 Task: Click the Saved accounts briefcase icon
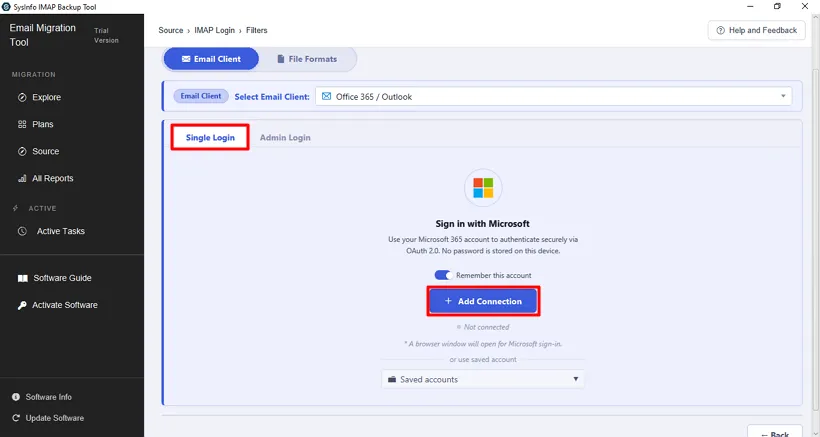coord(392,380)
